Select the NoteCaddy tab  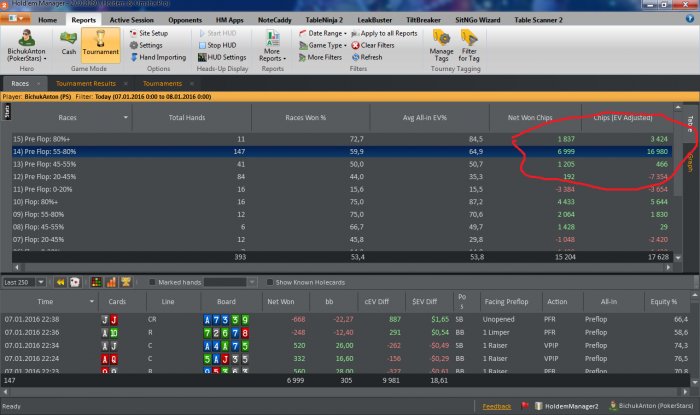coord(275,20)
